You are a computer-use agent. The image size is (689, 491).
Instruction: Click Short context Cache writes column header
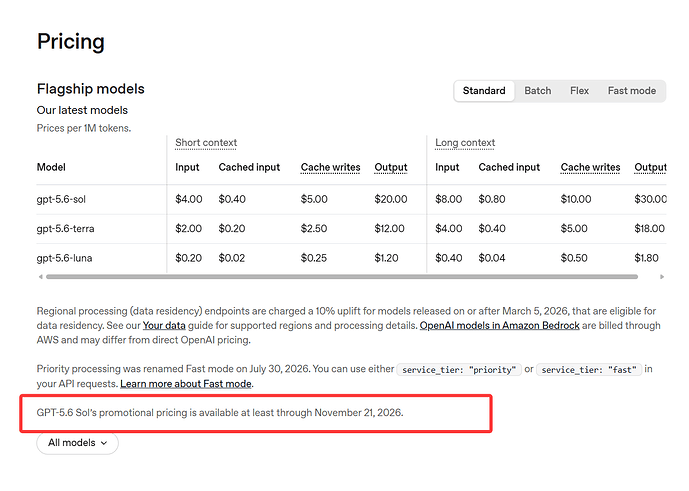[x=330, y=167]
